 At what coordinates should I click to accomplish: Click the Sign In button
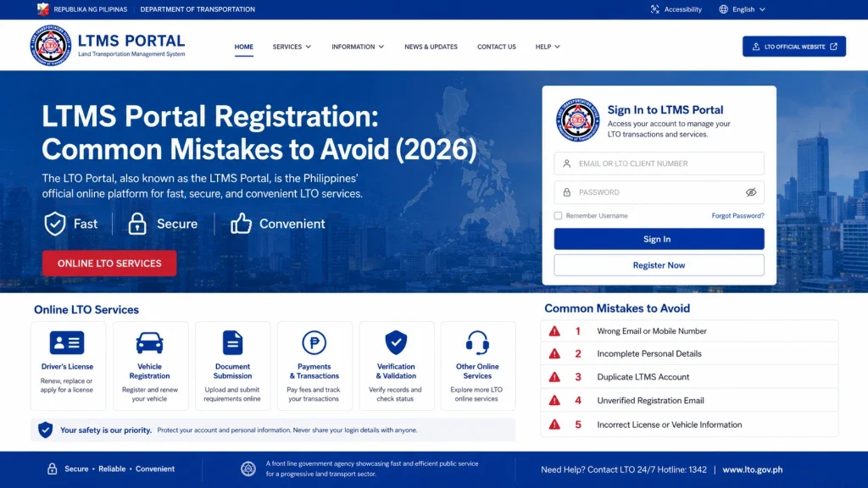pyautogui.click(x=659, y=239)
